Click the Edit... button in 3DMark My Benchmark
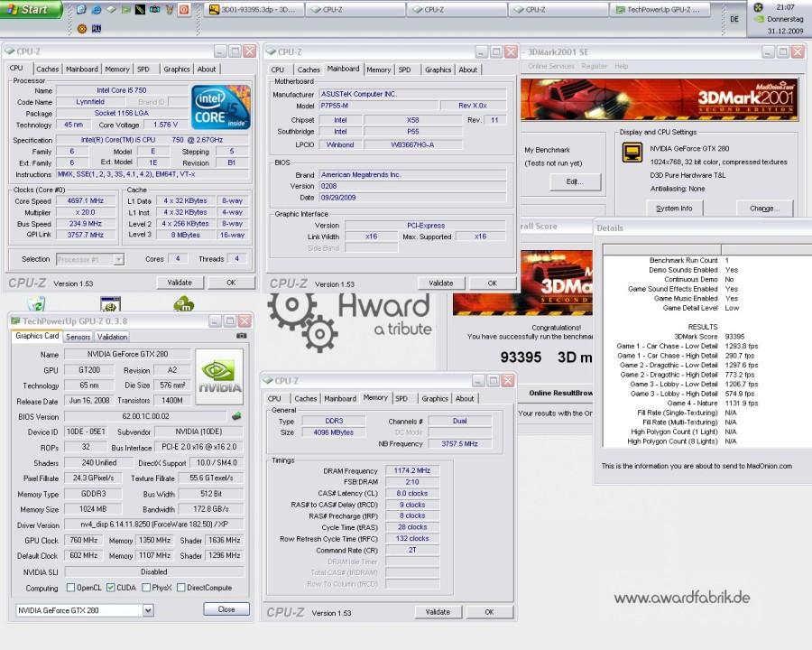This screenshot has height=650, width=812. point(575,181)
